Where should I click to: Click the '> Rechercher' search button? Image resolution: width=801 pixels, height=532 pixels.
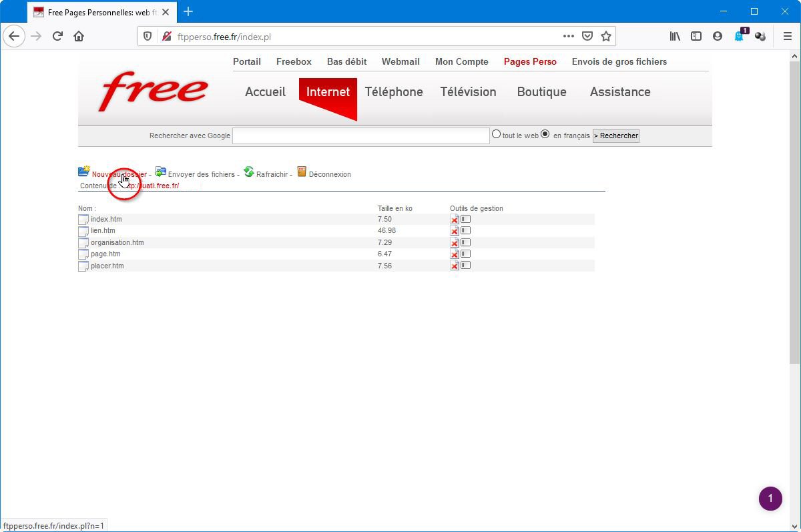[x=616, y=136]
